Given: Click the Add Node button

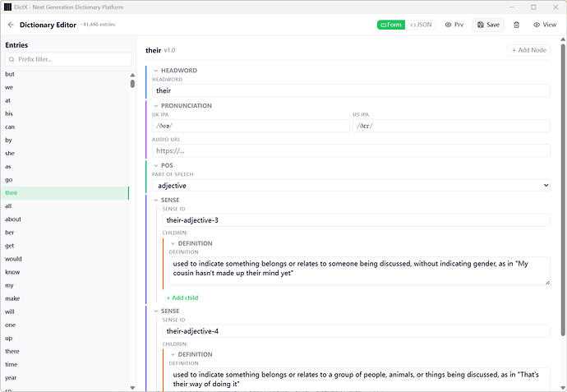Looking at the screenshot, I should (x=528, y=50).
